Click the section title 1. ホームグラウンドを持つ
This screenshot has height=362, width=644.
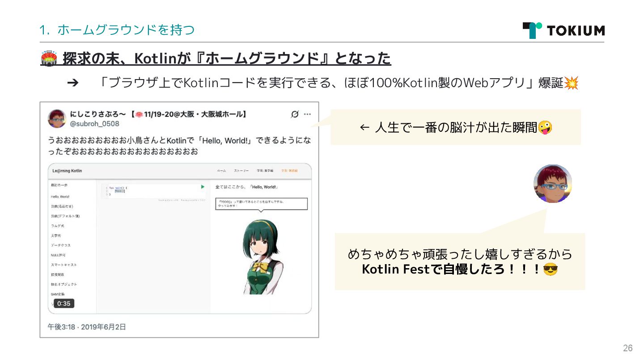pos(117,30)
